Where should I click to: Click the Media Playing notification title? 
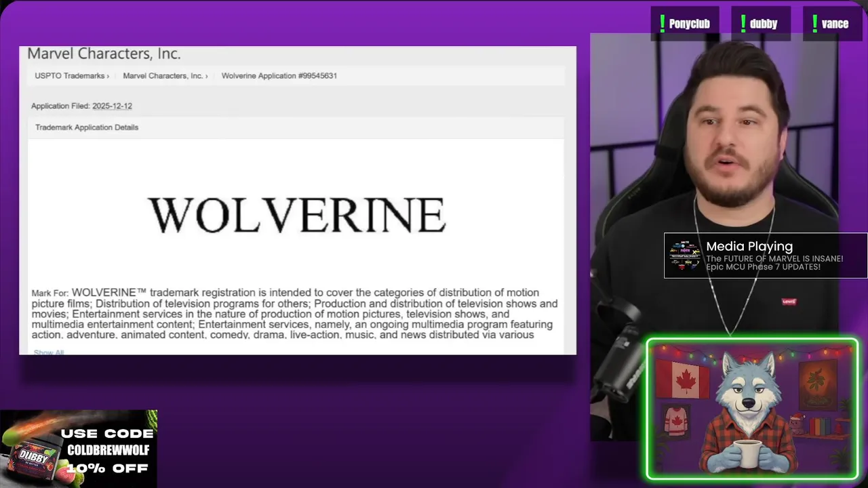point(749,247)
